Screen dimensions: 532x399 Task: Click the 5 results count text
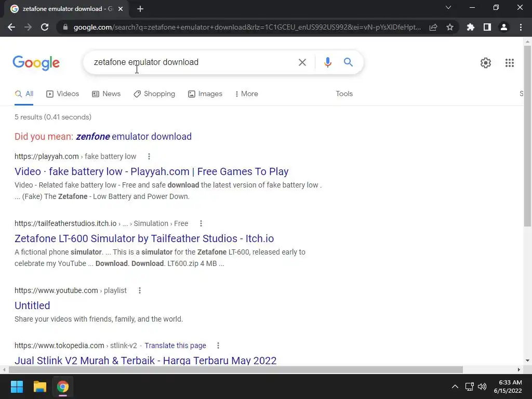click(53, 117)
